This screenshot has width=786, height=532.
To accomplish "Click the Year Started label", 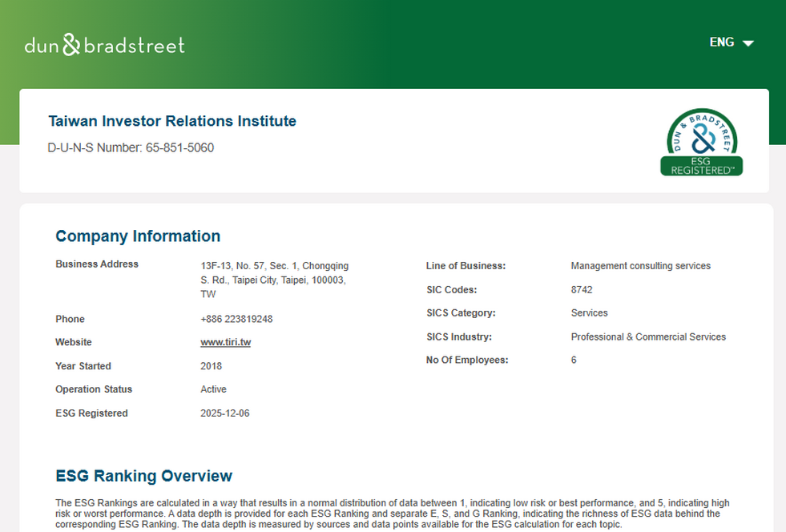I will tap(83, 366).
